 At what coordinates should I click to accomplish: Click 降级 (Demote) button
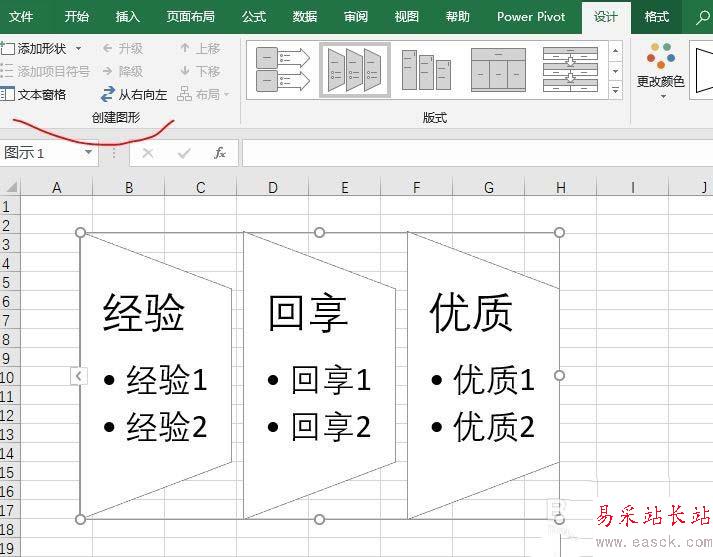point(123,71)
